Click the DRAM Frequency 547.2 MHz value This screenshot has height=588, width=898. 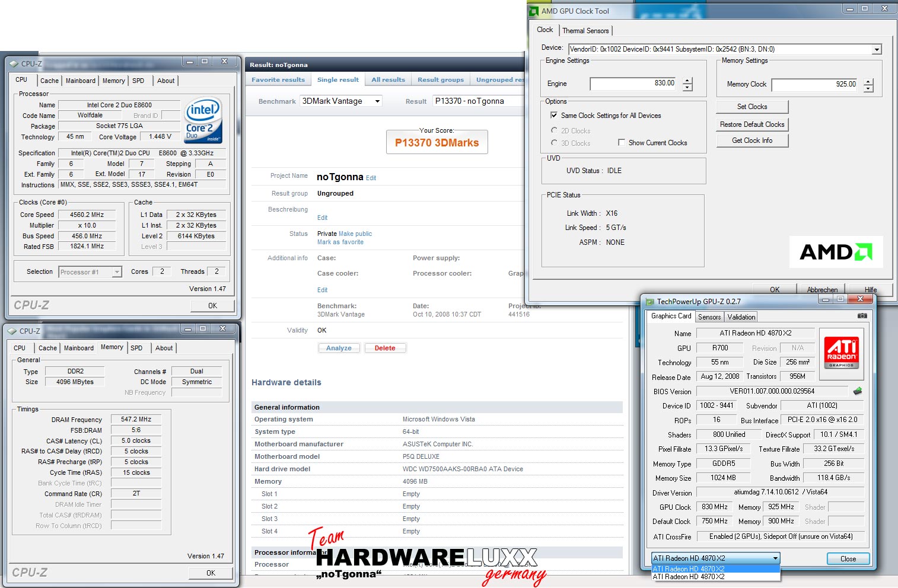(136, 419)
